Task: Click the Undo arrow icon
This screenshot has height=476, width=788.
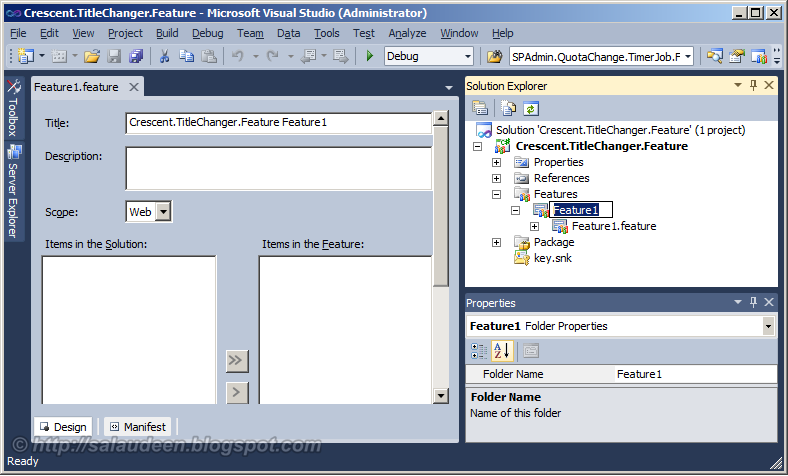Action: coord(238,56)
